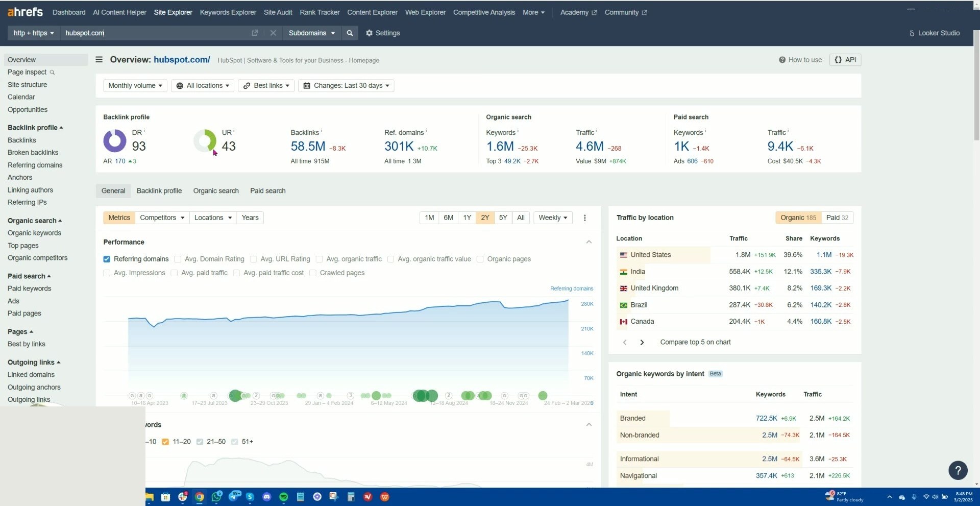Click the Ahrefs logo
Screen dimensions: 980x506
pyautogui.click(x=25, y=12)
